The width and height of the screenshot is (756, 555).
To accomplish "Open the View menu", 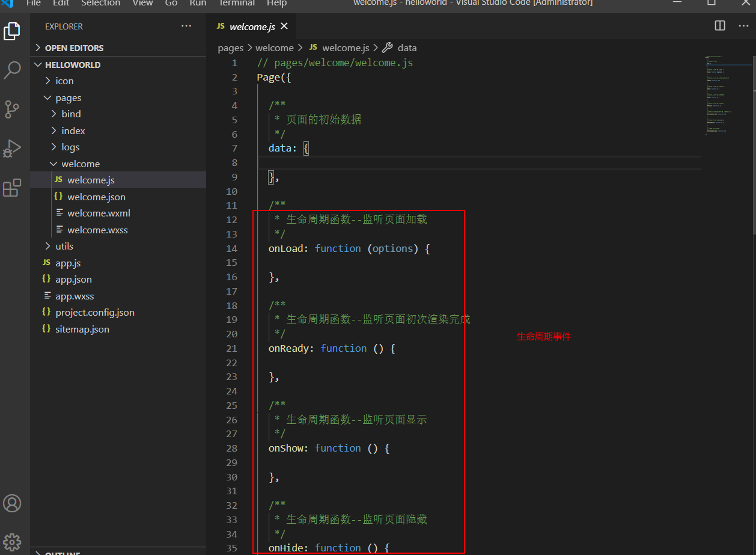I will (142, 3).
